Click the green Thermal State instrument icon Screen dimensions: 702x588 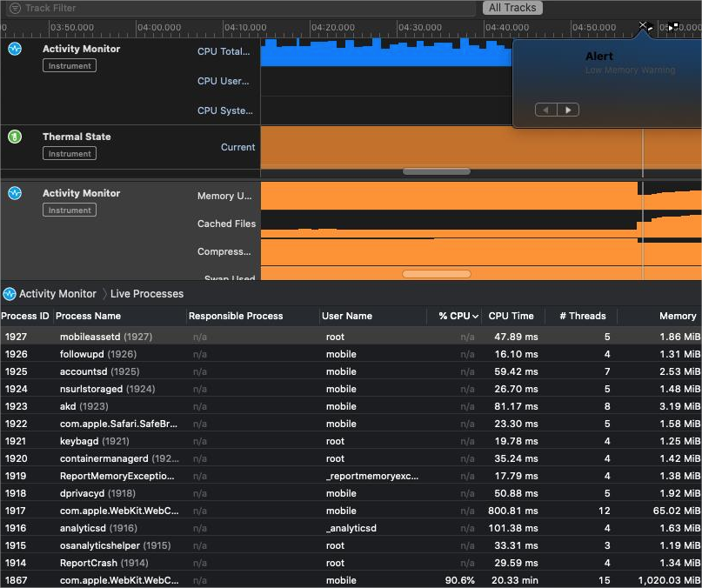tap(15, 137)
